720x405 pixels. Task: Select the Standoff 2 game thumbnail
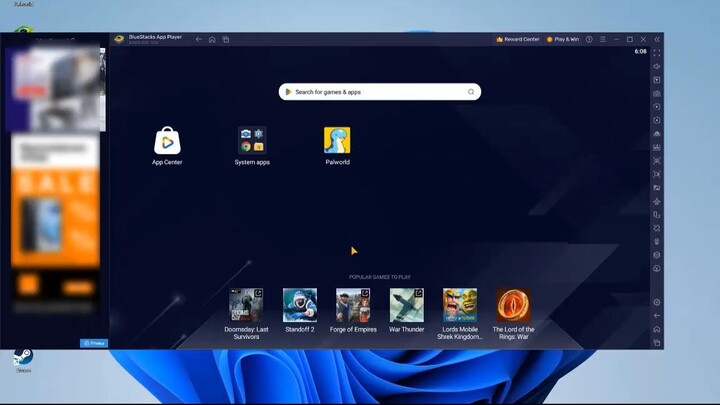(x=300, y=305)
